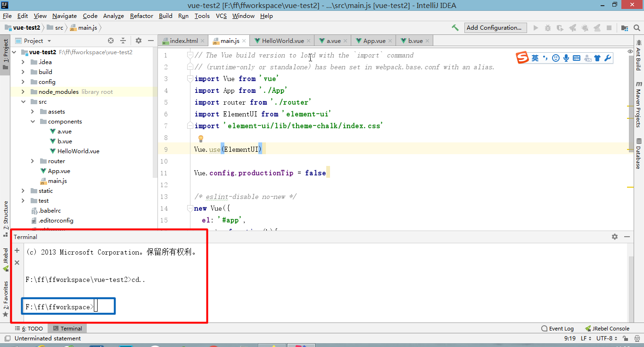Collapse the src folder

(x=23, y=102)
